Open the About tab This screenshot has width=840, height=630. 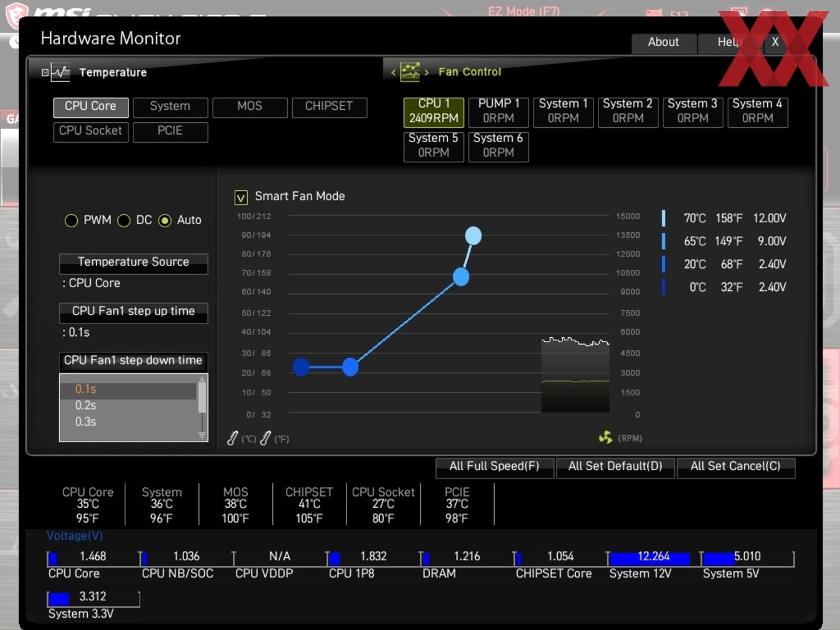663,43
